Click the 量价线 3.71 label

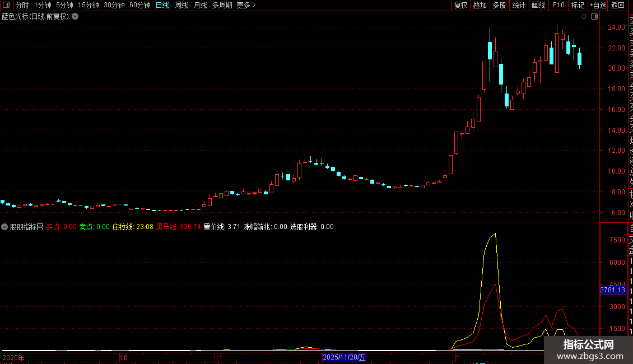click(222, 227)
